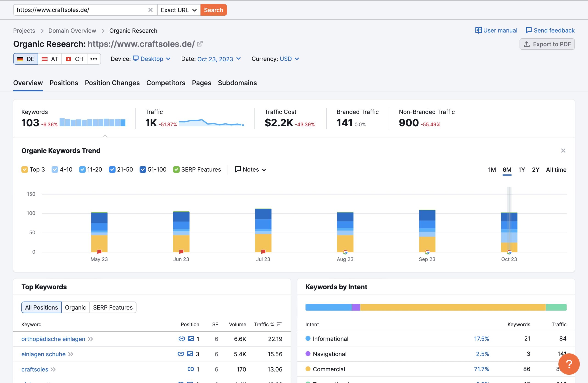Image resolution: width=588 pixels, height=383 pixels.
Task: Click the red note flag at Jul 23
Action: (x=263, y=252)
